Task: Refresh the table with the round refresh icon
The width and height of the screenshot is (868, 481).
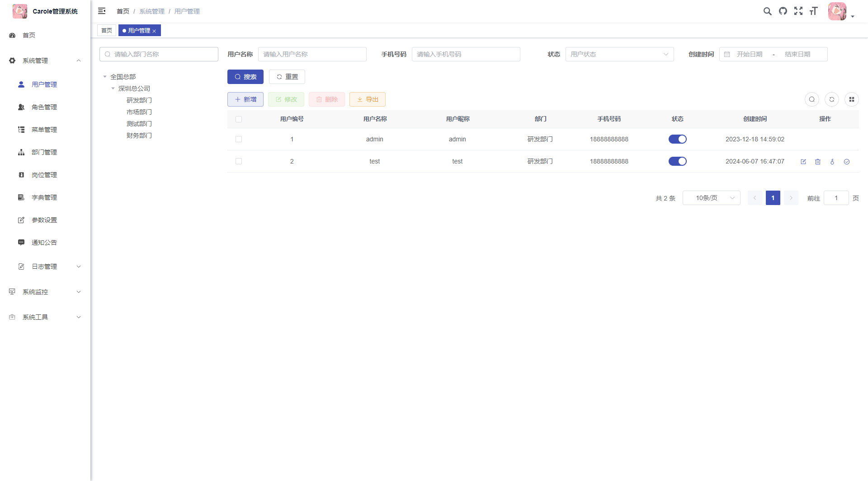Action: point(832,99)
